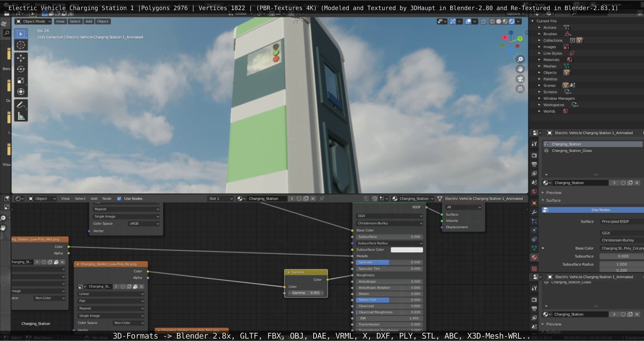Open Output properties tab icon
Viewport: 644px width, 341px height.
[x=534, y=164]
